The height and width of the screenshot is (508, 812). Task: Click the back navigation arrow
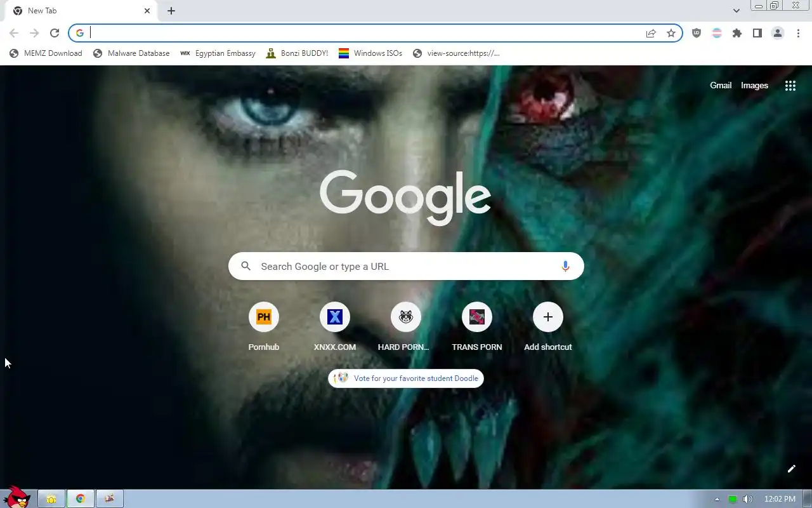tap(14, 33)
